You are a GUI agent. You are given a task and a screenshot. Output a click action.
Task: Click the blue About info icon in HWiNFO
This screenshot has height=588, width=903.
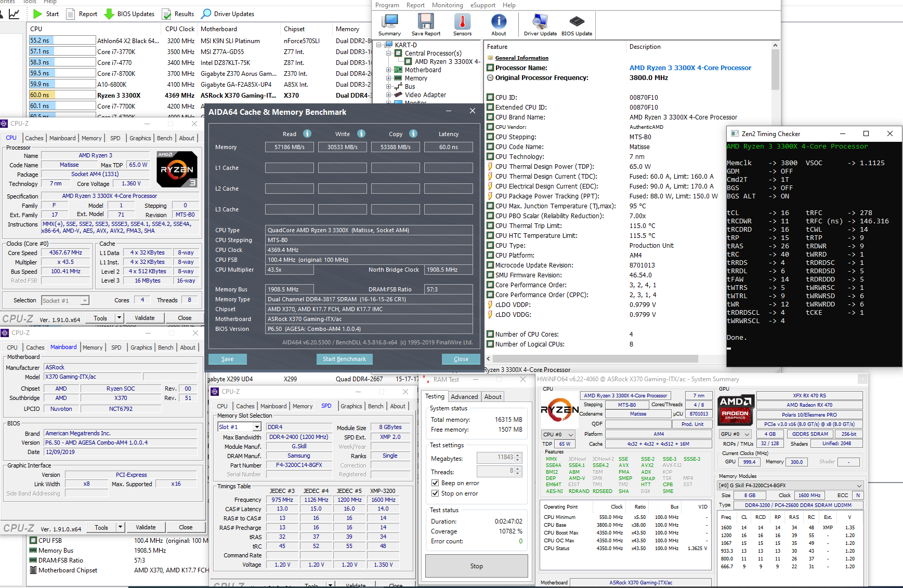(499, 24)
